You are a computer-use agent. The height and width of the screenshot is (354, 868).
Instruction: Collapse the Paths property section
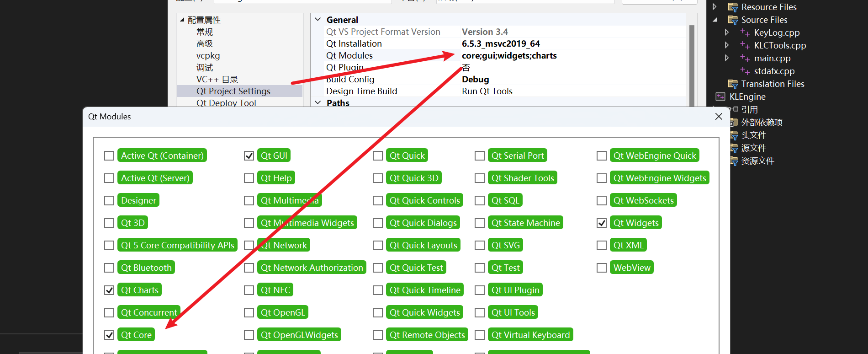[x=318, y=103]
